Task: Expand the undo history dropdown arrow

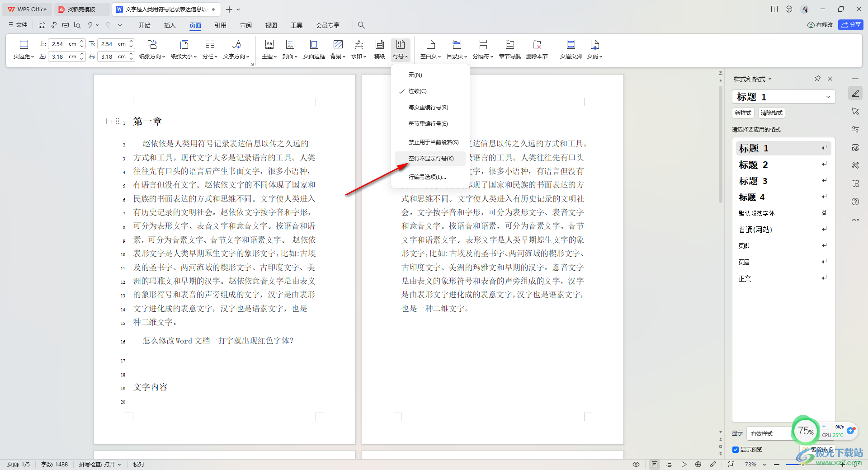Action: click(97, 25)
